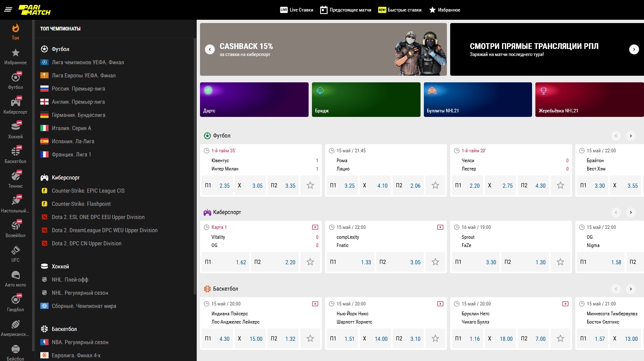Bet X 4.10 on Рома vs Лацио

[x=375, y=186]
